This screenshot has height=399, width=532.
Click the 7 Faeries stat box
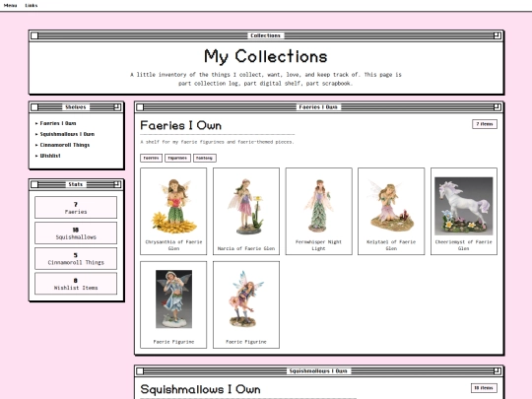[76, 207]
